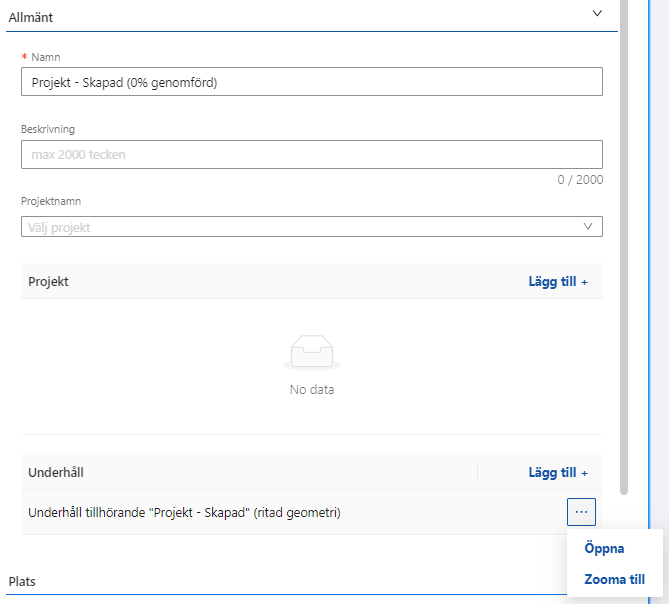Click the vertical scrollbar thumb

pos(624,250)
